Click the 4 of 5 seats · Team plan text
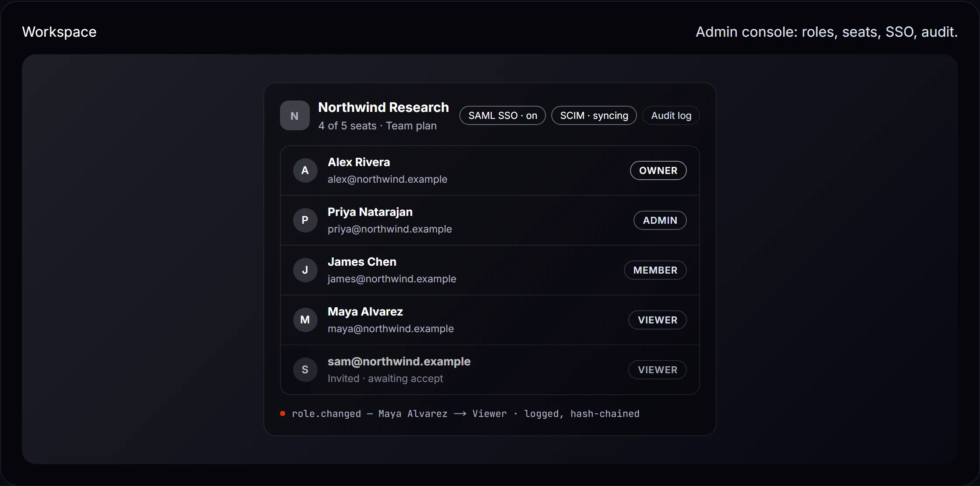Screen dimensions: 980x486 tap(377, 126)
